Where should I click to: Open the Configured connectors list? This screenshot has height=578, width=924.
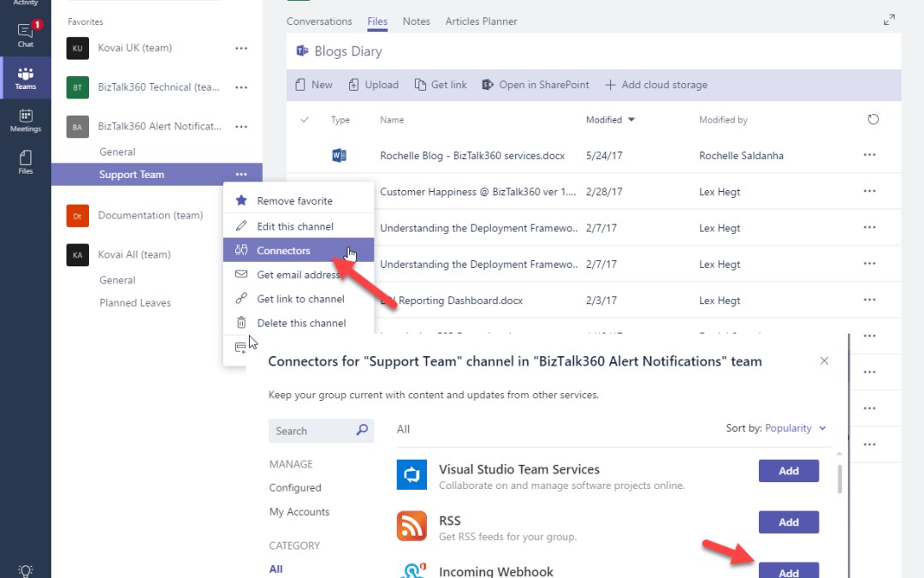pyautogui.click(x=295, y=488)
